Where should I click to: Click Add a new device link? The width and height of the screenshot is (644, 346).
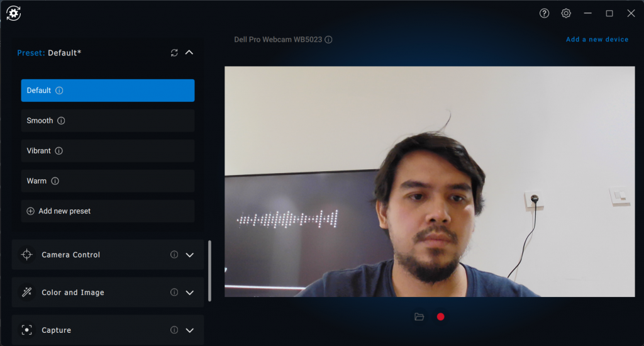tap(597, 40)
